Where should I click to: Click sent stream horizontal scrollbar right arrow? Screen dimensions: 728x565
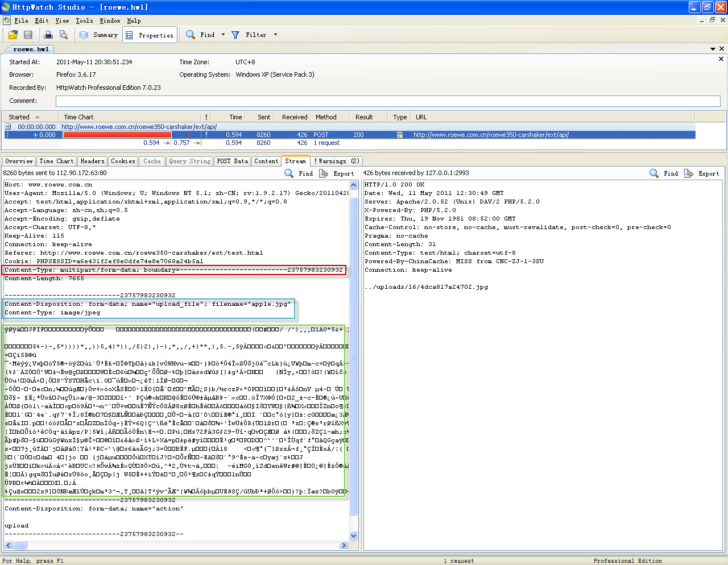tap(344, 545)
